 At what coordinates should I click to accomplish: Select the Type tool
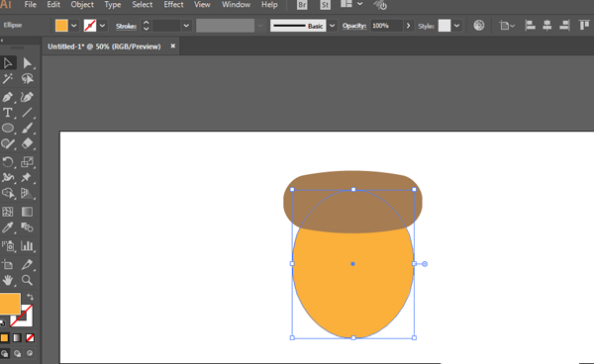pyautogui.click(x=8, y=113)
